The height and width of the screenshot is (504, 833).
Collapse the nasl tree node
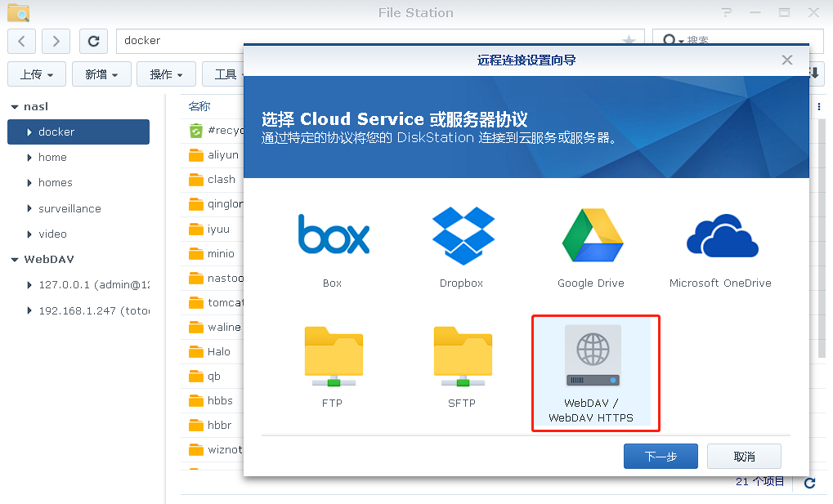(15, 107)
